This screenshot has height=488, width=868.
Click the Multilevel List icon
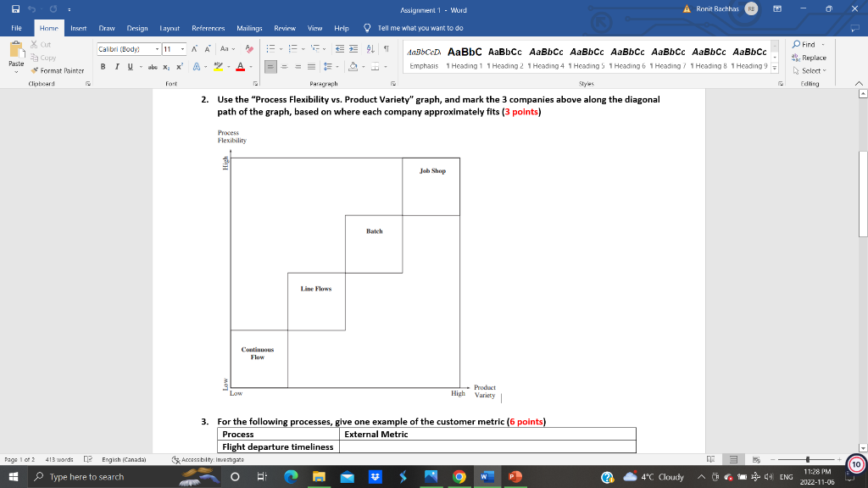[x=315, y=48]
